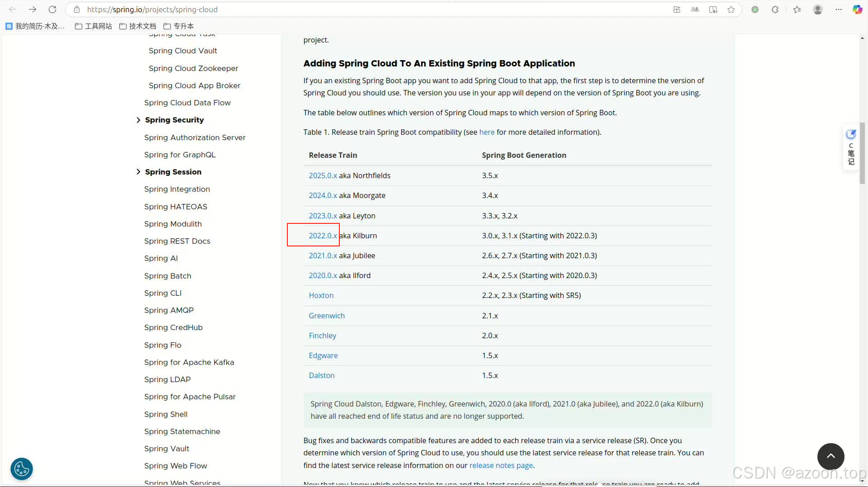
Task: Open Spring Web Flow in sidebar
Action: pos(176,466)
